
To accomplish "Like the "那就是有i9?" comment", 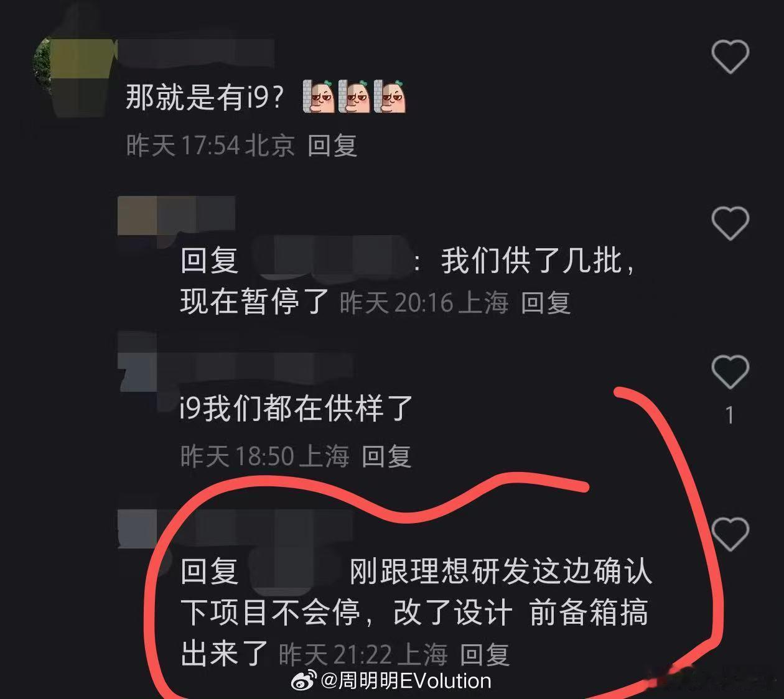I will [x=730, y=57].
